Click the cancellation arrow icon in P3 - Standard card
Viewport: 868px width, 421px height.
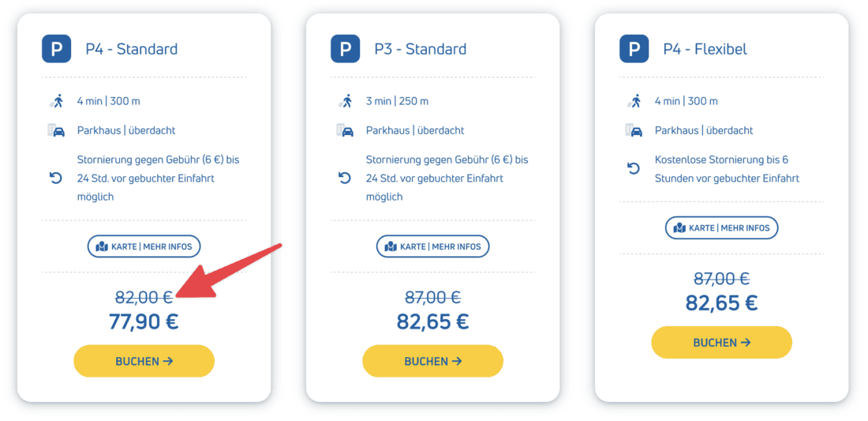click(345, 179)
